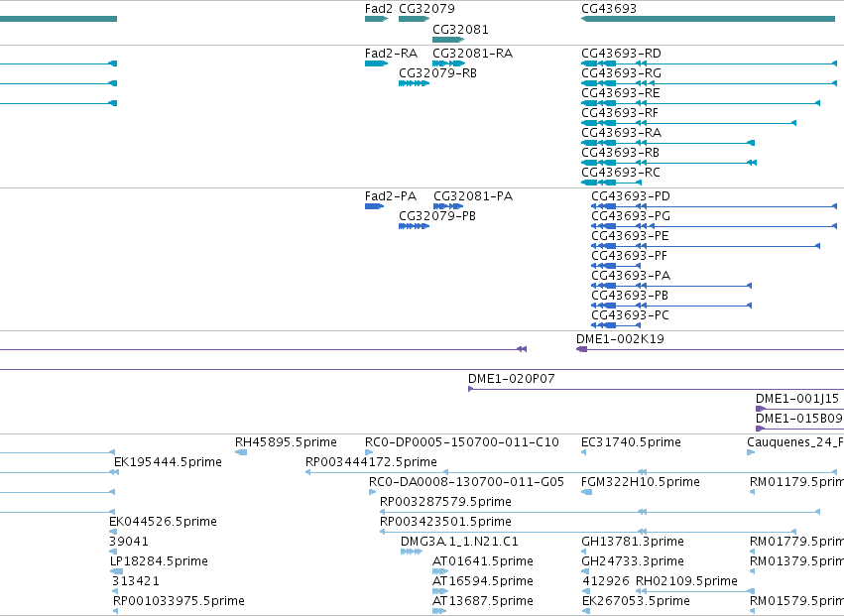
Task: Click clone DME1-020P07 label
Action: tap(512, 380)
